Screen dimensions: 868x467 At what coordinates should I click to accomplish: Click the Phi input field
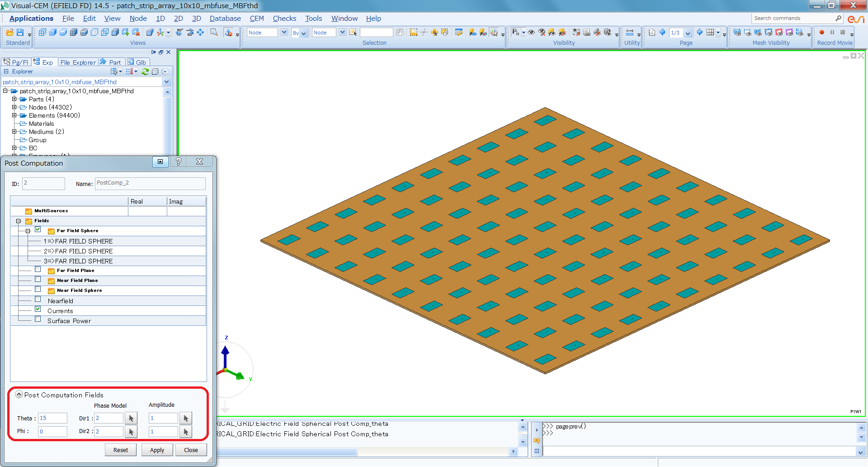pos(52,432)
